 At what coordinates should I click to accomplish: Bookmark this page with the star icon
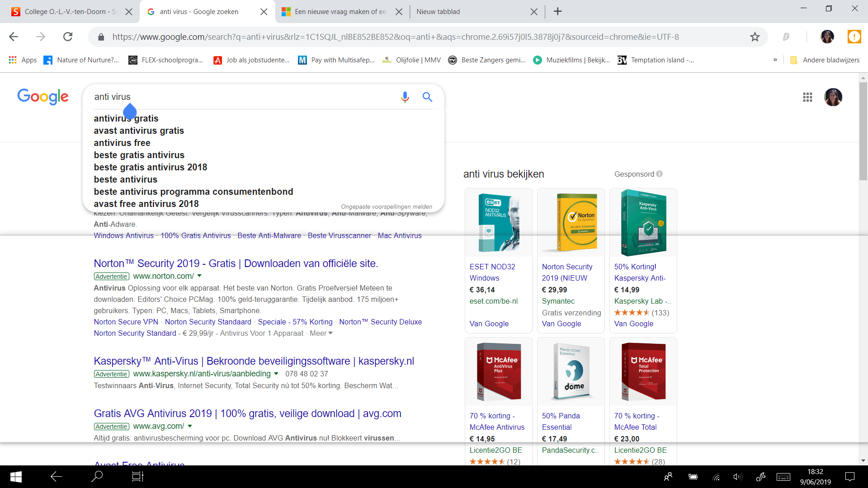755,37
